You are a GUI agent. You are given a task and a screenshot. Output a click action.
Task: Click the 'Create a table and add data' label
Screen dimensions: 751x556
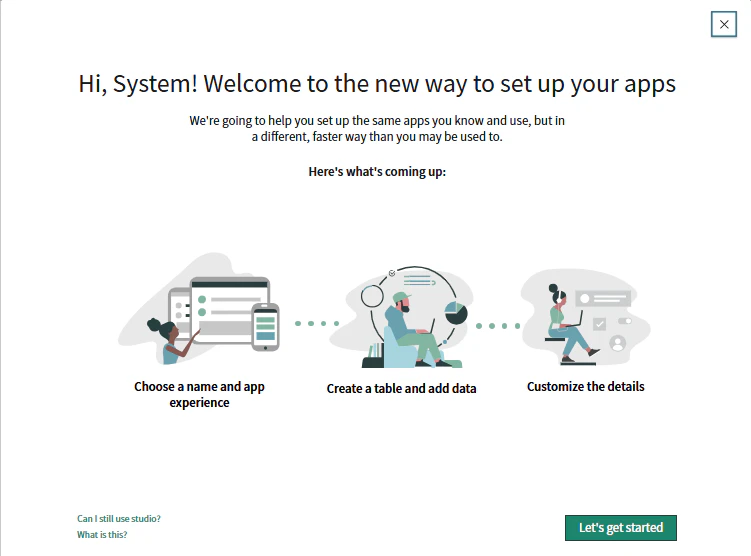click(401, 388)
